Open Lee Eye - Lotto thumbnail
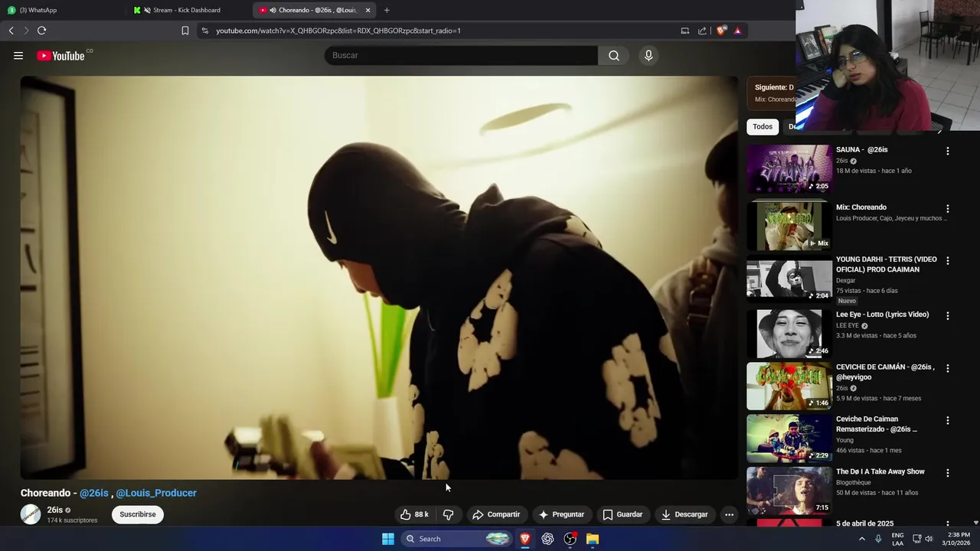 [789, 334]
